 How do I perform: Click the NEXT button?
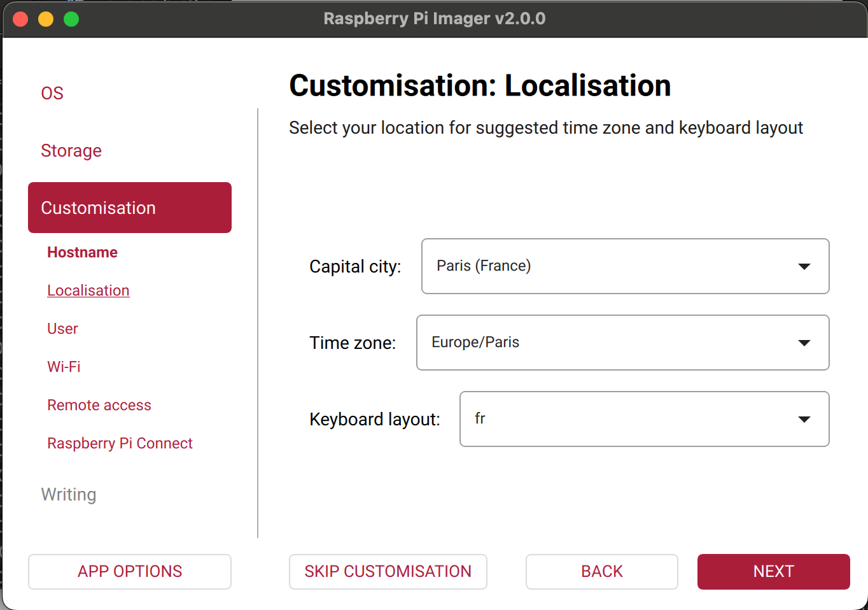(x=773, y=571)
